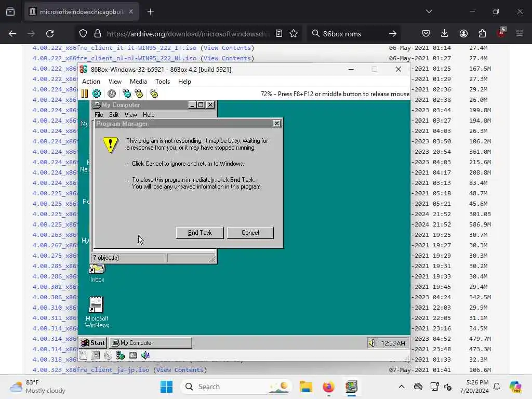The height and width of the screenshot is (399, 532).
Task: Pause the emulation in 86Box toolbar
Action: (85, 94)
